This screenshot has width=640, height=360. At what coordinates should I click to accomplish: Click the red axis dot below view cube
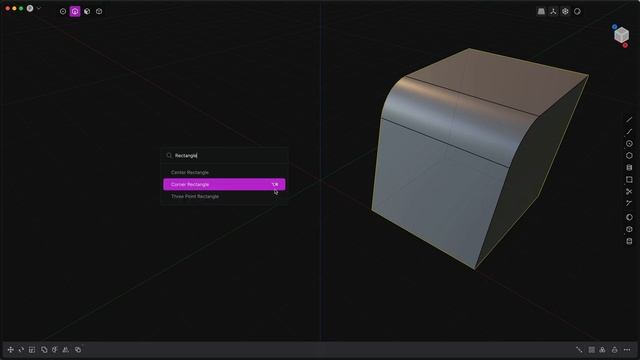tap(625, 45)
